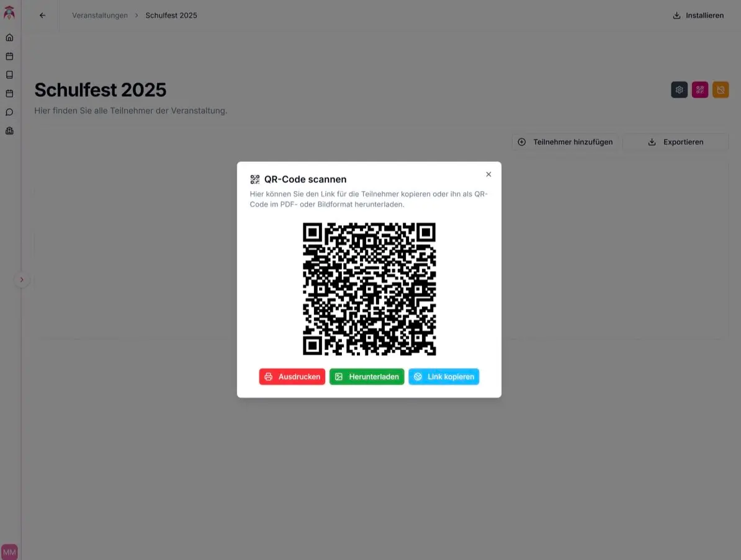Viewport: 741px width, 560px height.
Task: Expand the sidebar with the chevron
Action: (22, 280)
